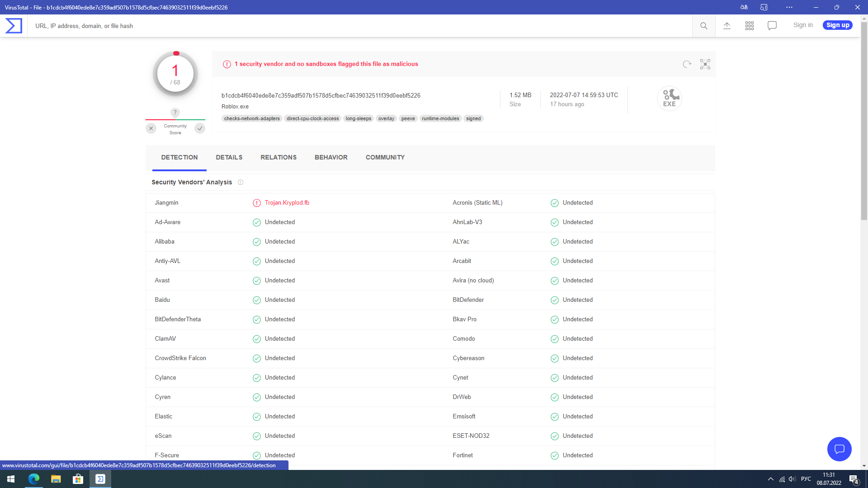Open the Trojan.Kryplod.fb detection link

coord(287,203)
